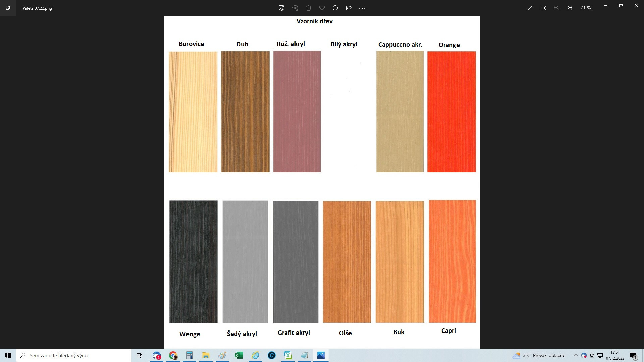Click the 71 % zoom level
Screen dimensions: 644x362
(585, 8)
